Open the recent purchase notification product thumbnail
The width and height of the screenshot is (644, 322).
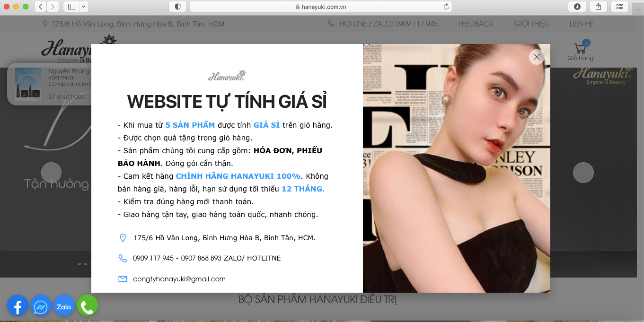[28, 84]
